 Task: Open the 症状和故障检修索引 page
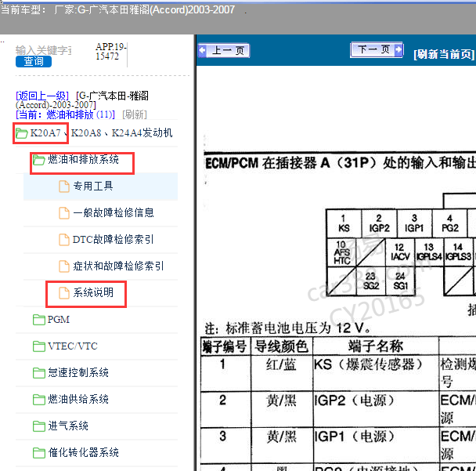[x=118, y=266]
